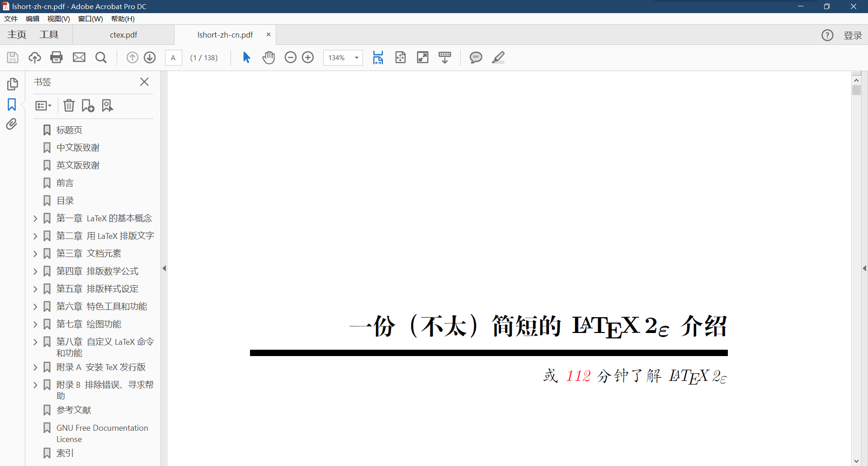Open the 视图 menu
Image resolution: width=868 pixels, height=466 pixels.
click(x=58, y=19)
